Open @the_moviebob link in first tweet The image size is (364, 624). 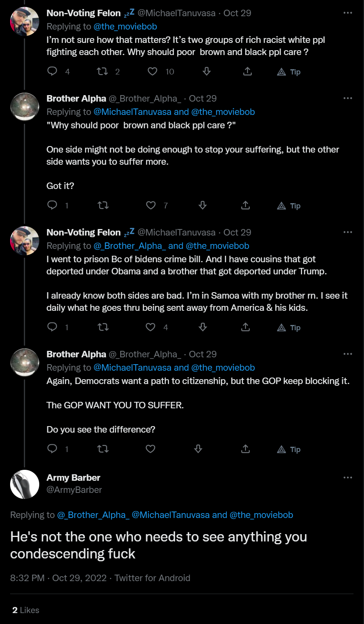click(125, 27)
